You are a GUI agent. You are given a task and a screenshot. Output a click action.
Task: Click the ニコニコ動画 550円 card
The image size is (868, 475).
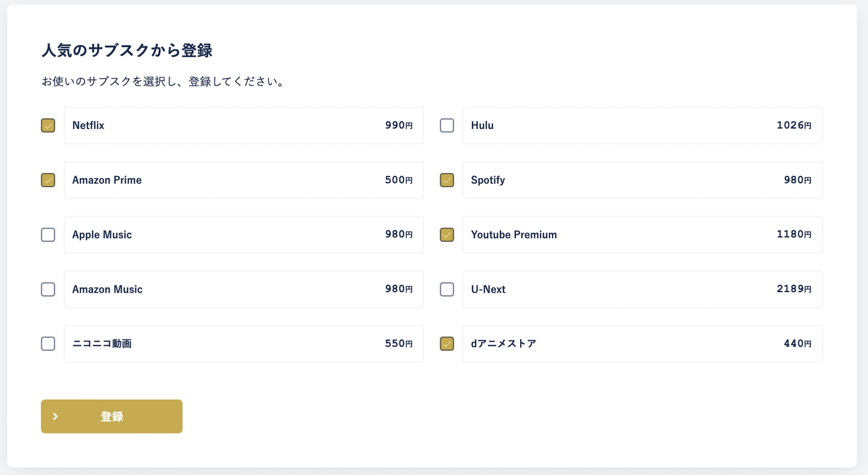pyautogui.click(x=243, y=344)
